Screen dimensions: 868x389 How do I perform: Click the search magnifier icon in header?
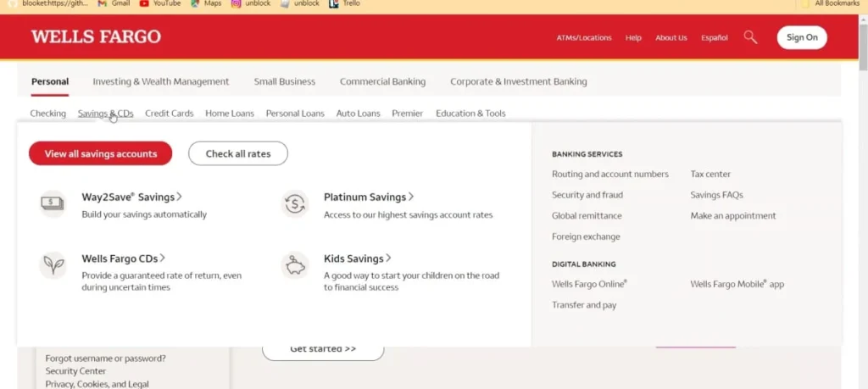[x=750, y=37]
